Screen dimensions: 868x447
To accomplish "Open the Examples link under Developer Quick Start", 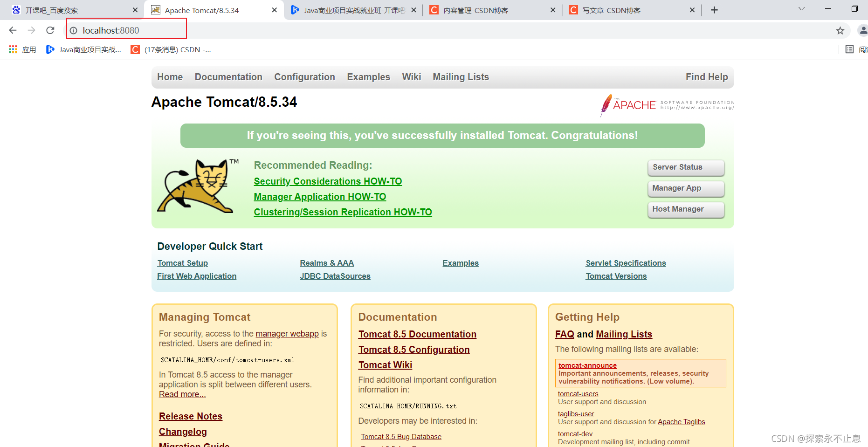I will point(461,263).
